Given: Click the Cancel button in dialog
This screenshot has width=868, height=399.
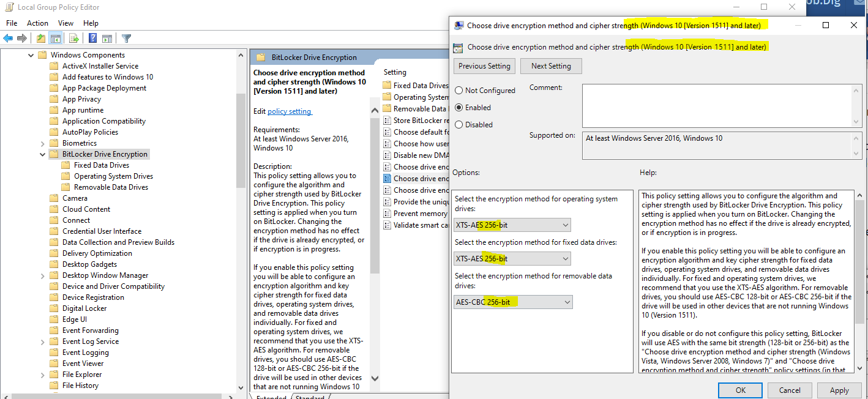Looking at the screenshot, I should (x=790, y=390).
